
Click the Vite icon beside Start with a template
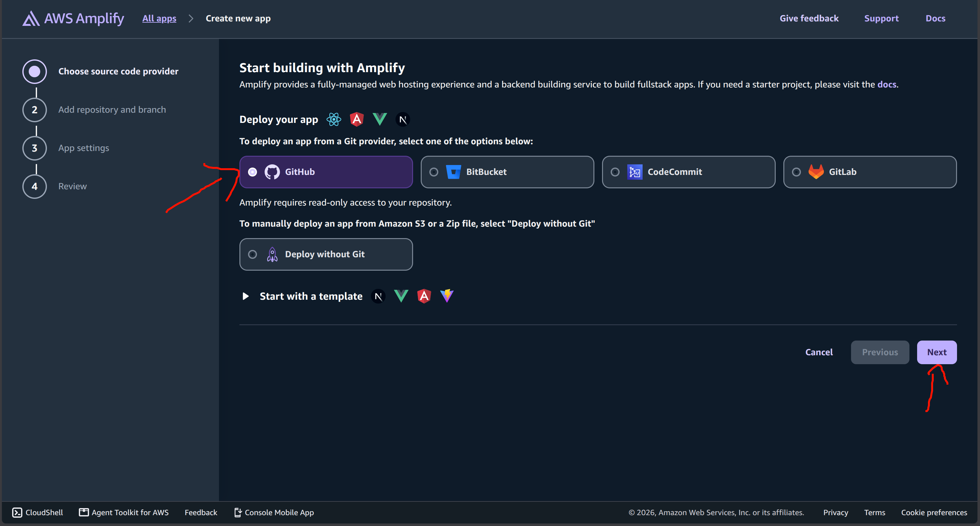click(x=447, y=296)
